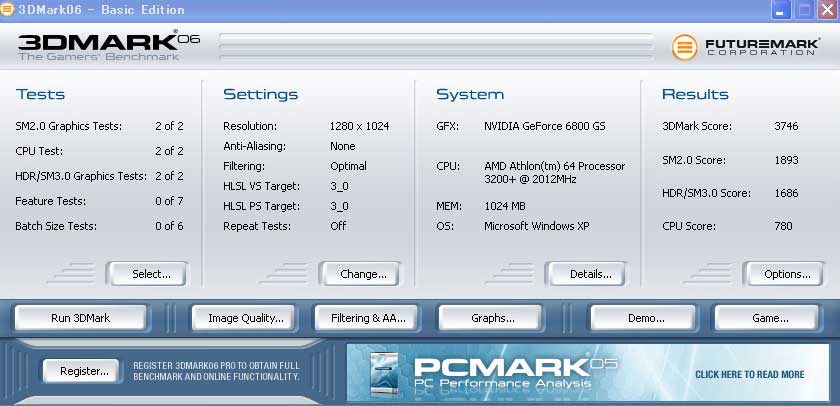Click the Anti-Aliasing value None
The image size is (840, 406).
(x=342, y=146)
